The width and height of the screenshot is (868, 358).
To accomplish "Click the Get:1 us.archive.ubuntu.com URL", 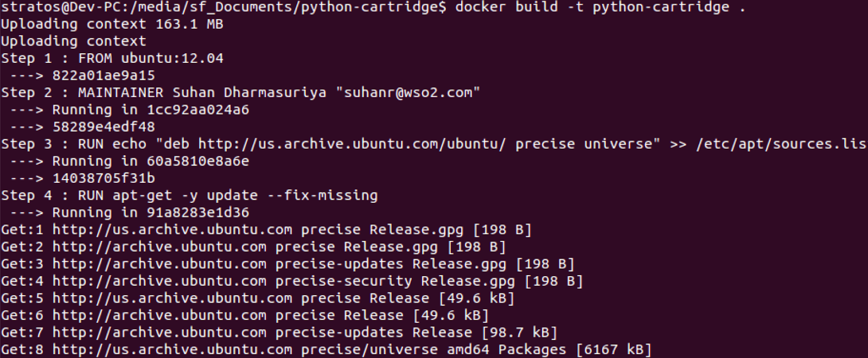I will tap(173, 230).
